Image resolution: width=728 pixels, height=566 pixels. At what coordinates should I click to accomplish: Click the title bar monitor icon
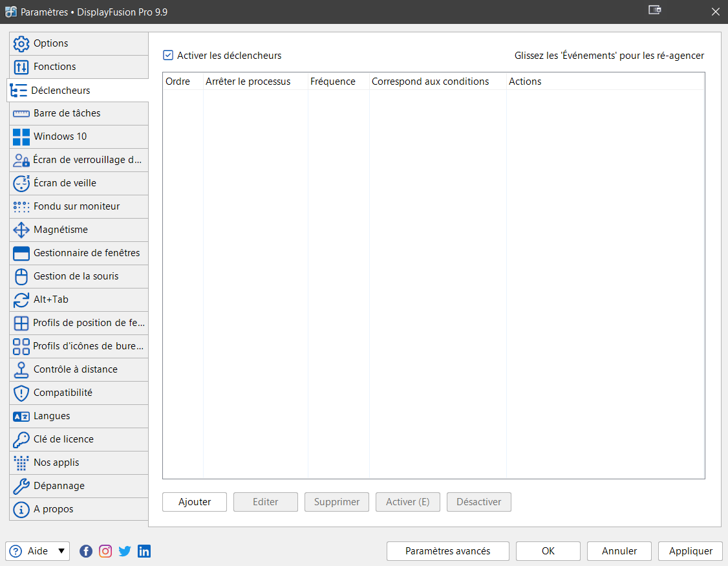coord(655,10)
